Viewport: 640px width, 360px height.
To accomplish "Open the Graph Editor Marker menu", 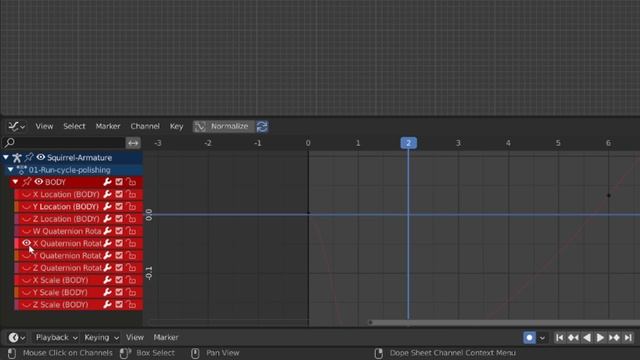I will (x=108, y=127).
